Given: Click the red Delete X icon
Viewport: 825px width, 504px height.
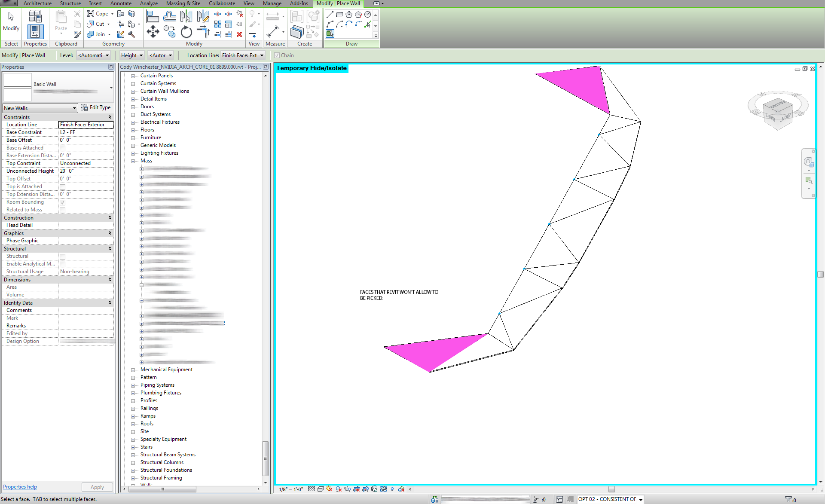Looking at the screenshot, I should (239, 34).
